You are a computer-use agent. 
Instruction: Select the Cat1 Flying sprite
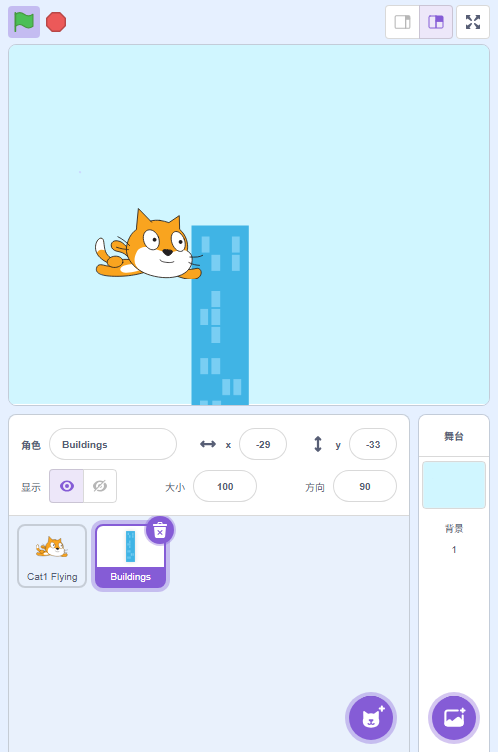[x=52, y=556]
